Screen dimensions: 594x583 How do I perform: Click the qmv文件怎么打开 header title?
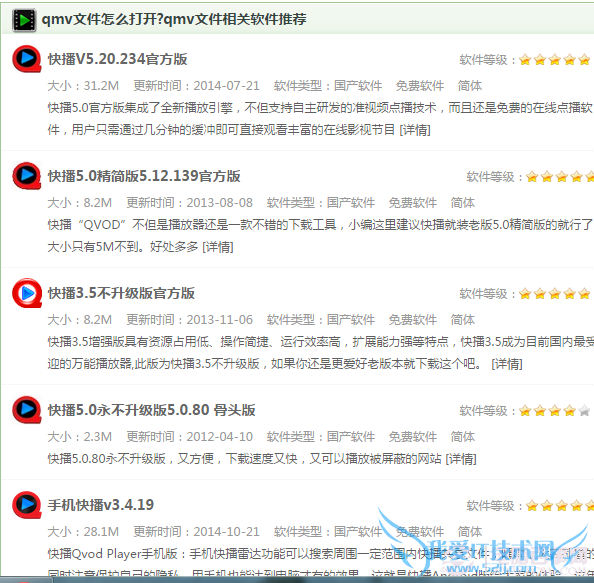pos(174,19)
